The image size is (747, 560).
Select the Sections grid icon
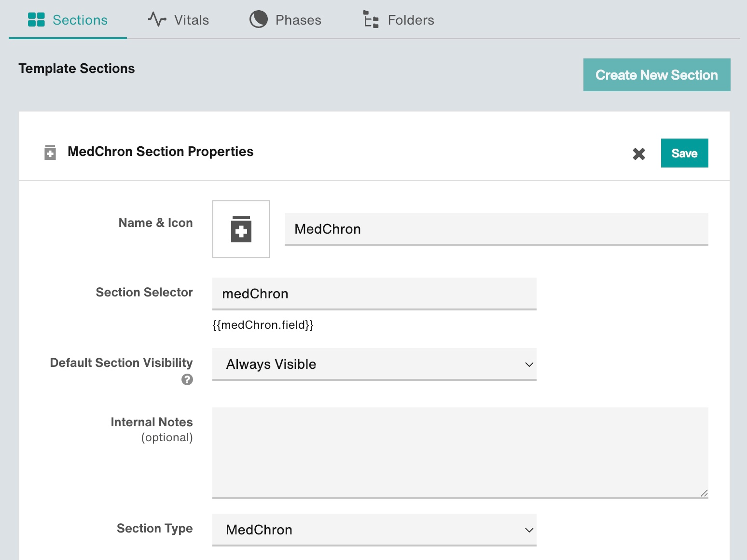[x=36, y=19]
